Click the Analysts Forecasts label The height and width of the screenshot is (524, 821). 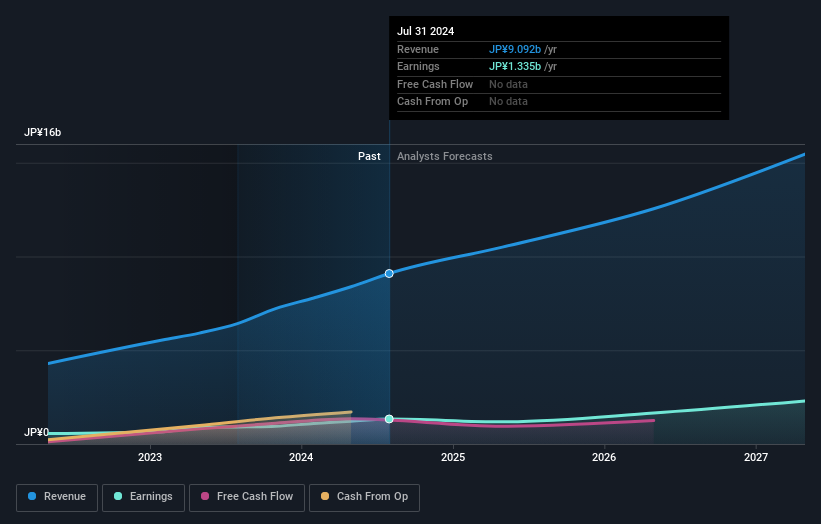[445, 157]
